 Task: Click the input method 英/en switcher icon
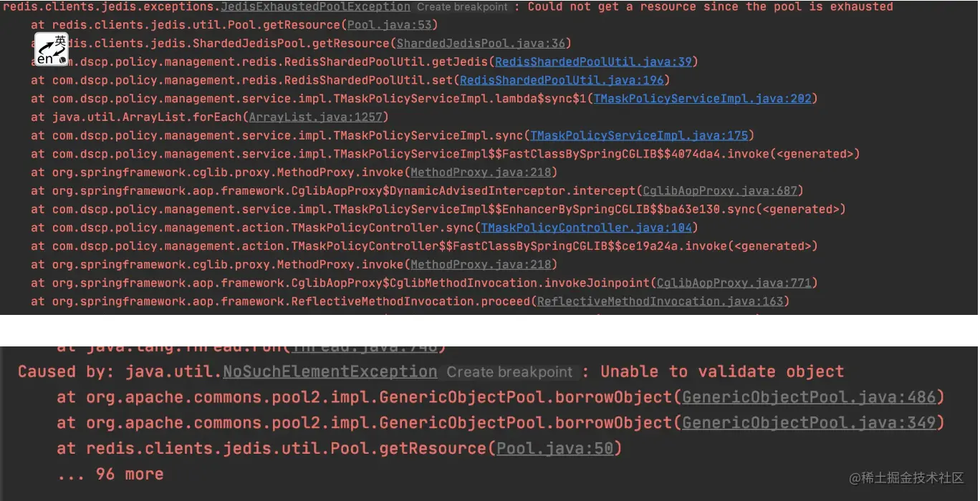(52, 50)
